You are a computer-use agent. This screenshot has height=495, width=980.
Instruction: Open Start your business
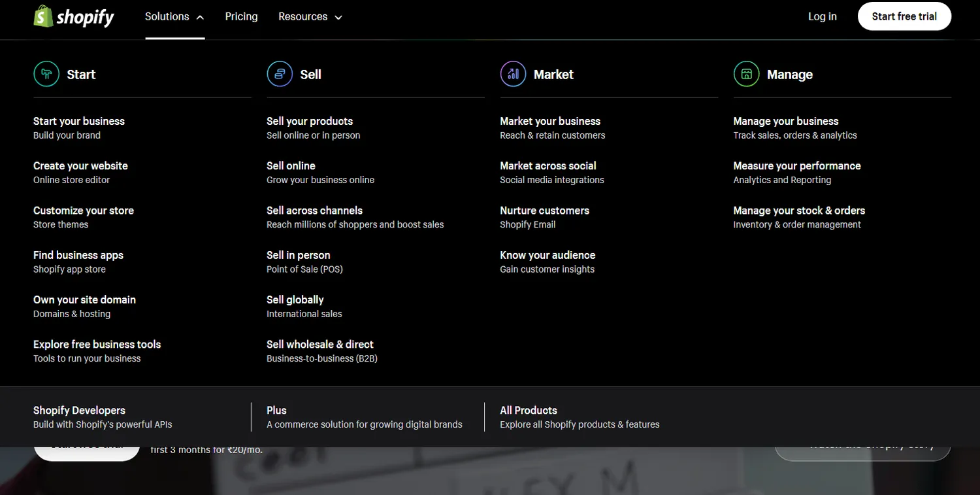pyautogui.click(x=79, y=121)
